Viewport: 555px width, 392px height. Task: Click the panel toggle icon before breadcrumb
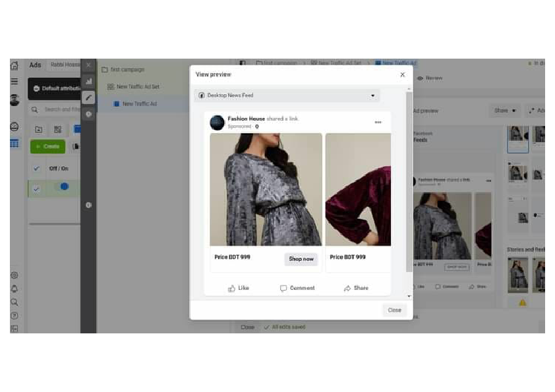(x=243, y=63)
